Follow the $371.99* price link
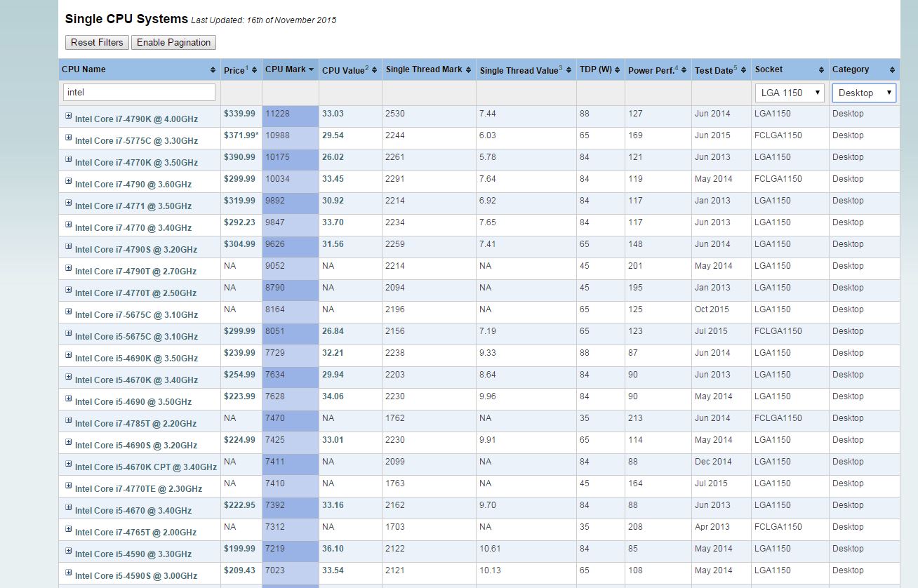The height and width of the screenshot is (588, 918). pyautogui.click(x=241, y=135)
